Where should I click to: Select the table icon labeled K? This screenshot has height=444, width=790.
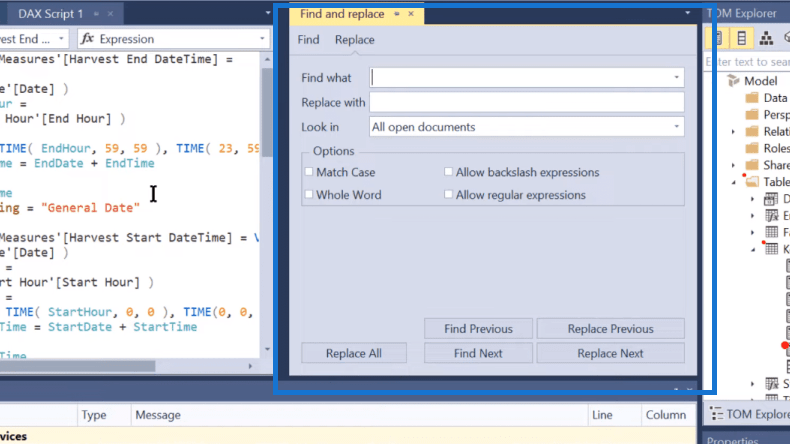[x=771, y=249]
